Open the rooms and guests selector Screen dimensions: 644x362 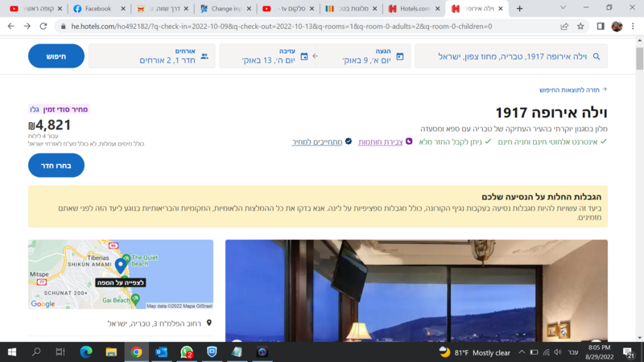(152, 56)
